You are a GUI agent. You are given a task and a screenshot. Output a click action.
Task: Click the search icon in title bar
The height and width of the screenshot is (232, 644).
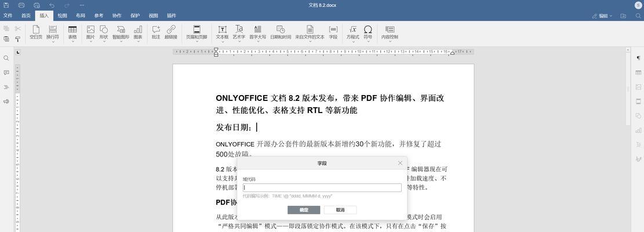coord(638,16)
